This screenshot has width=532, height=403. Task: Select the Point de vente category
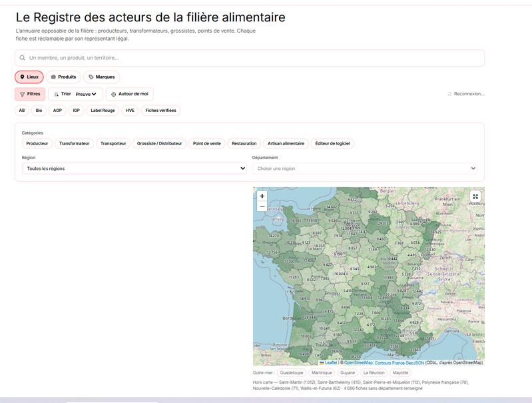[x=207, y=144]
